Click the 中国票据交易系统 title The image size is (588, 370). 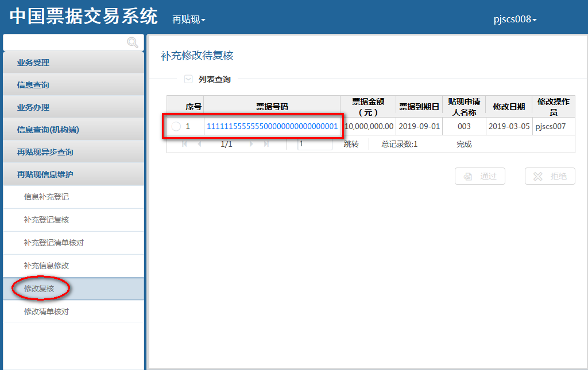(x=84, y=17)
